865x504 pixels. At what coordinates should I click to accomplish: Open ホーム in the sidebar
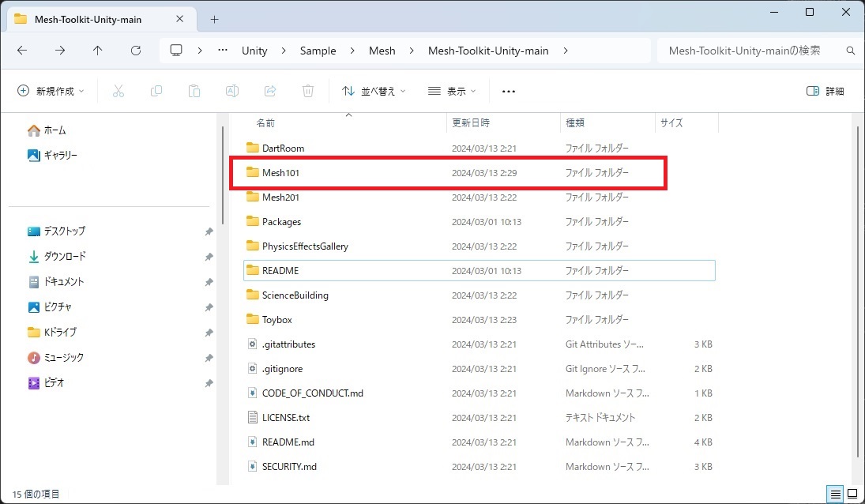click(47, 130)
